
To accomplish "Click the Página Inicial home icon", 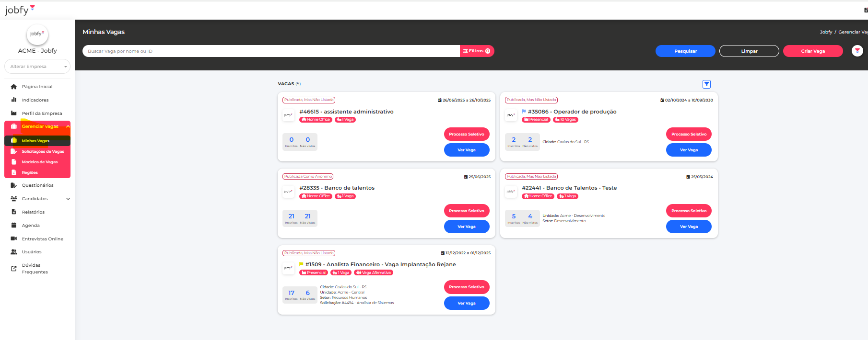I will pyautogui.click(x=14, y=87).
